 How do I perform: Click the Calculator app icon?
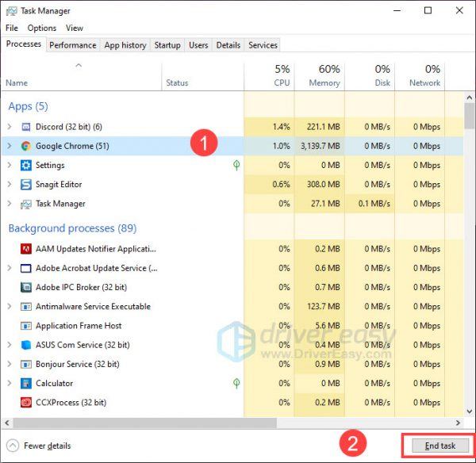click(x=26, y=384)
